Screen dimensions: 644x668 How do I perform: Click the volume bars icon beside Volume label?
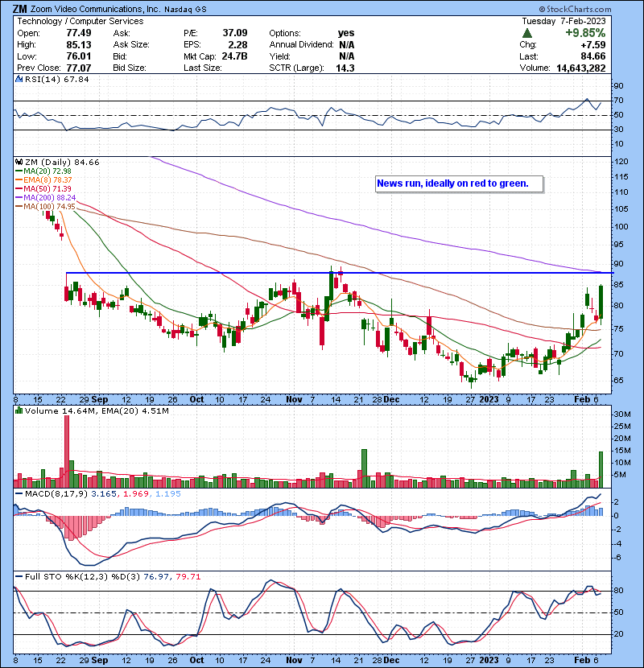pyautogui.click(x=19, y=411)
